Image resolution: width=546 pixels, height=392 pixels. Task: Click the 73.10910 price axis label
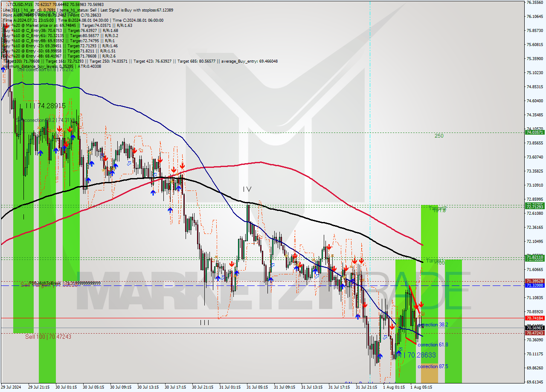[x=534, y=185]
